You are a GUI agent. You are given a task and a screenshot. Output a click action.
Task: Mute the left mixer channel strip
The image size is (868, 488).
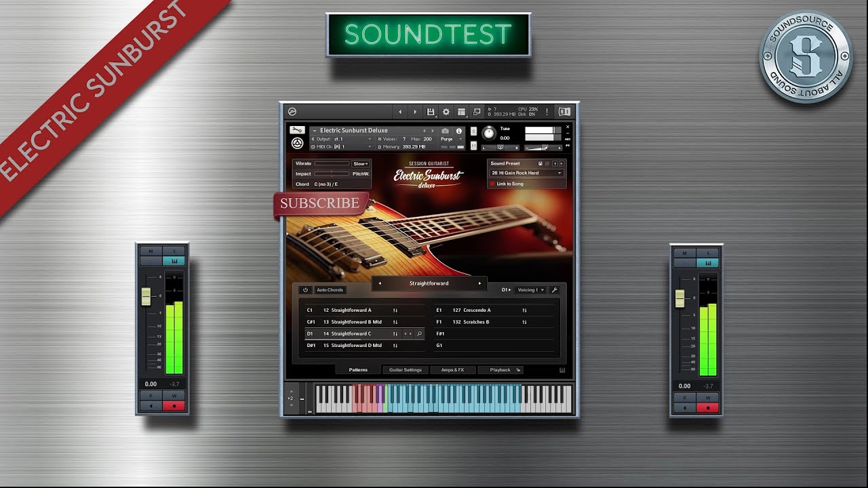coord(151,251)
